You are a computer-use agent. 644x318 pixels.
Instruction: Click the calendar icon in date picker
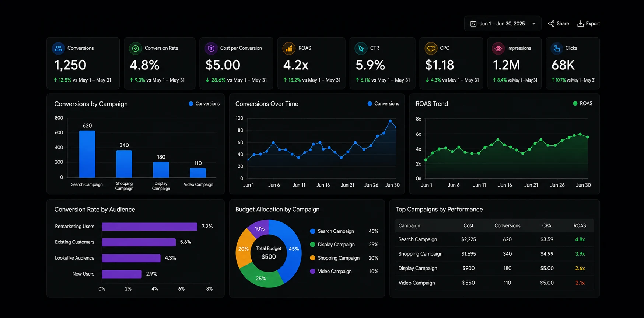click(473, 24)
